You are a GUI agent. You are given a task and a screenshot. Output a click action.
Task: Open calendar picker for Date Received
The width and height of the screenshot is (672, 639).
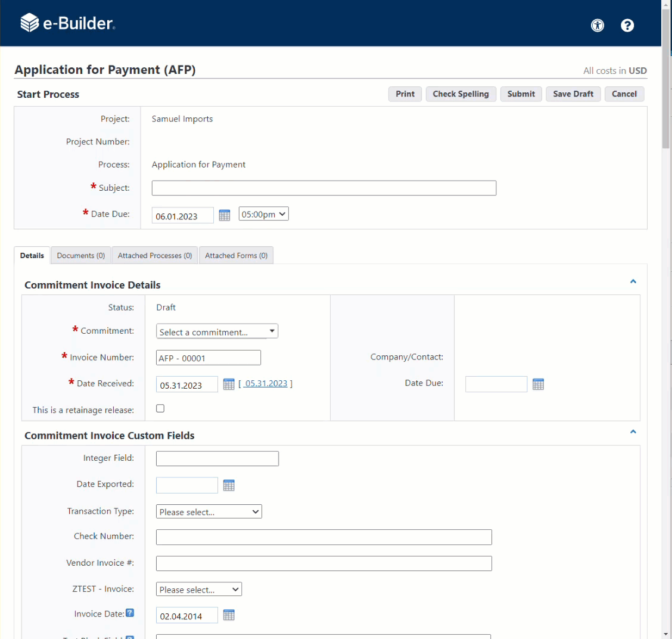[x=229, y=384]
